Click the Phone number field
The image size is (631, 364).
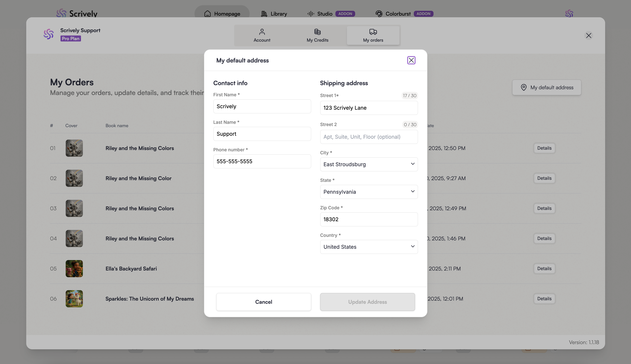262,161
